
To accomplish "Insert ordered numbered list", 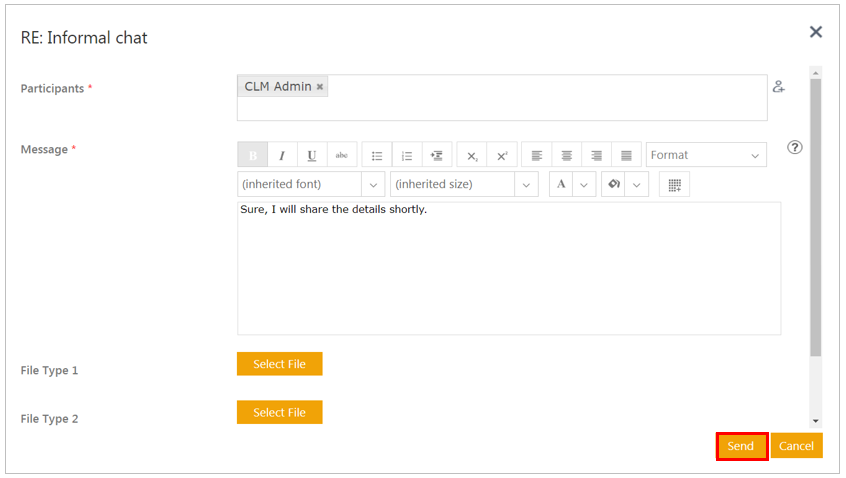I will pyautogui.click(x=407, y=155).
